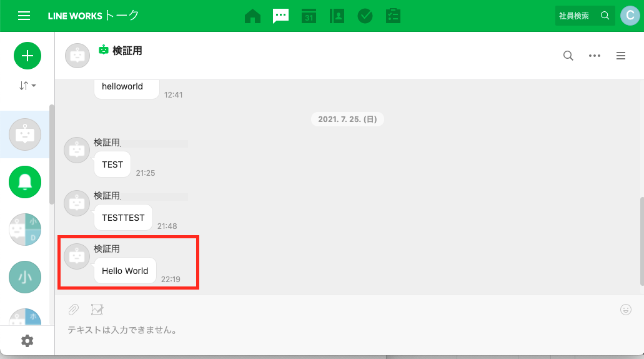Open the Tasks checkmark icon

pos(365,16)
